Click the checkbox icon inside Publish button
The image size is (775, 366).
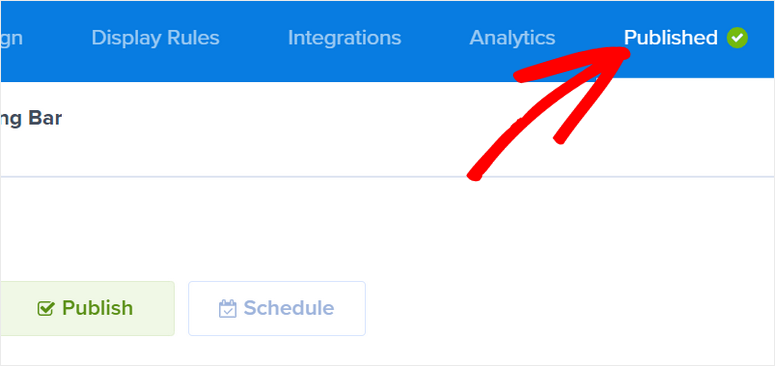point(45,309)
